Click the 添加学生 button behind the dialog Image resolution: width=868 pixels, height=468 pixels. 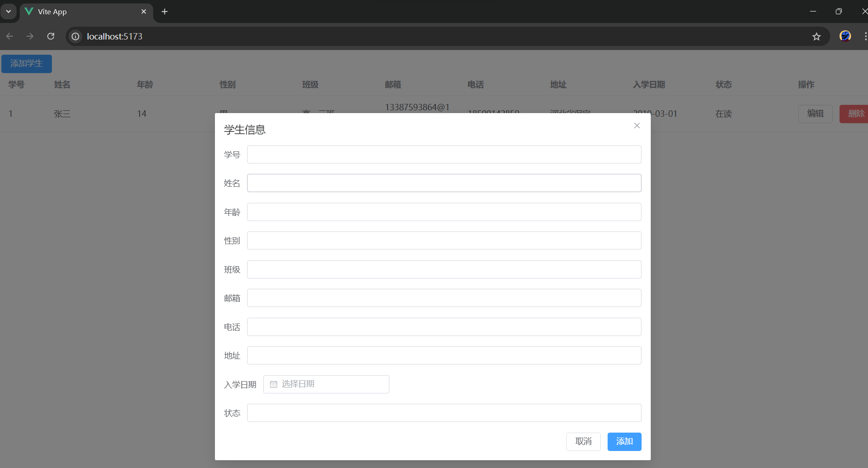[x=27, y=64]
